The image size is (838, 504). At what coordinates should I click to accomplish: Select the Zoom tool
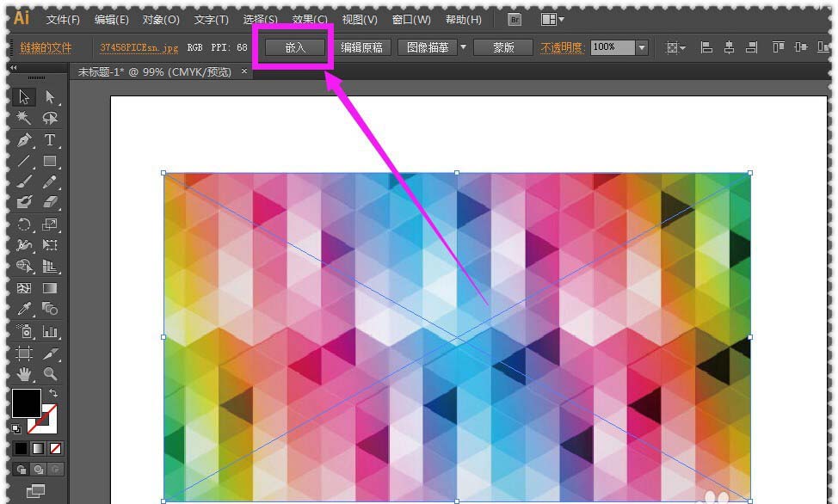[x=50, y=373]
